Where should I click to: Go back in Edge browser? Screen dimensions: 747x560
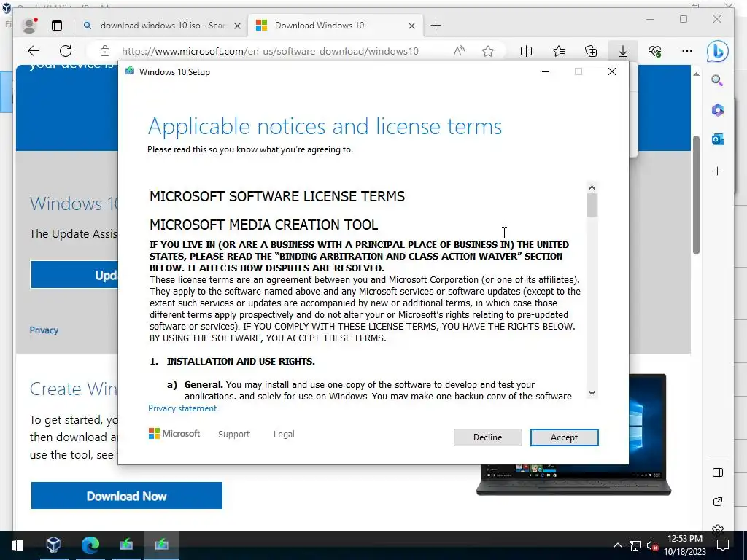pos(34,51)
